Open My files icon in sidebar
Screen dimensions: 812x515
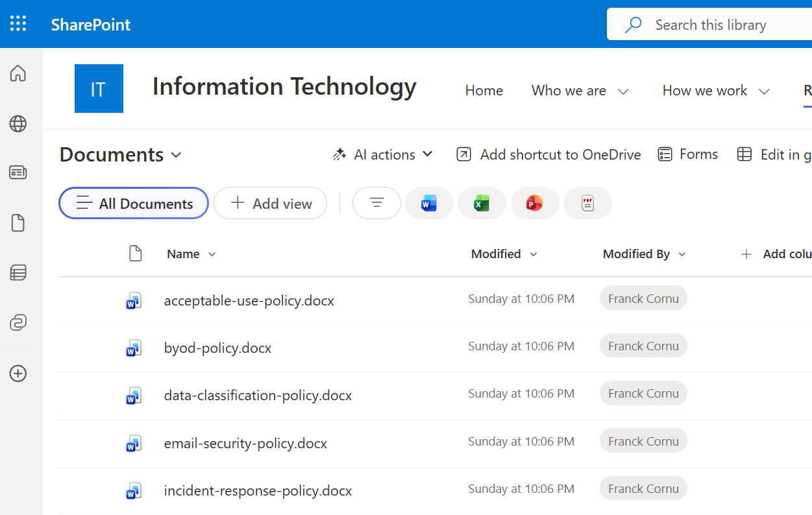pyautogui.click(x=18, y=223)
